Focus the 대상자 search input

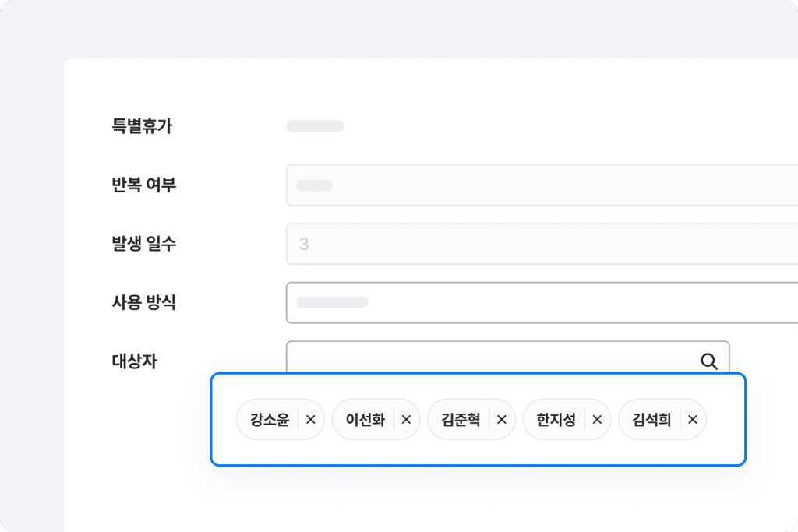491,359
